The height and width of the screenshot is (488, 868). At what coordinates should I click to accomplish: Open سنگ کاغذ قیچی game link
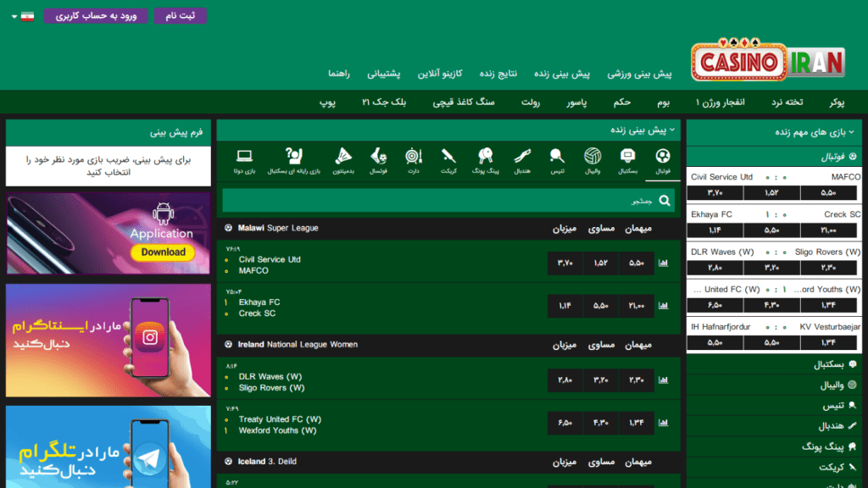coord(464,103)
